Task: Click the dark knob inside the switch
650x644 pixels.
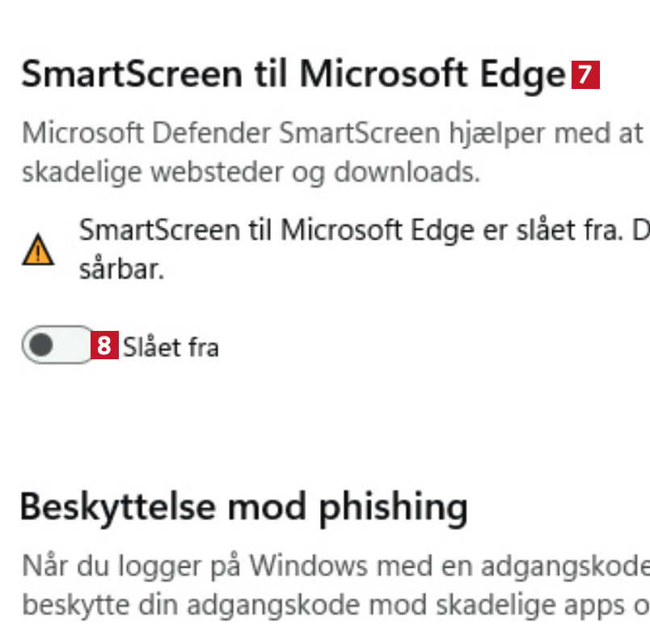Action: pyautogui.click(x=40, y=345)
